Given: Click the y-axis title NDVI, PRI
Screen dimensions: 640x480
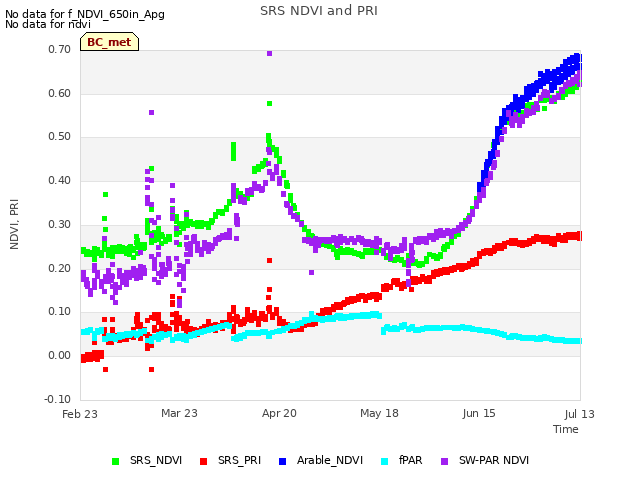Looking at the screenshot, I should tap(14, 224).
